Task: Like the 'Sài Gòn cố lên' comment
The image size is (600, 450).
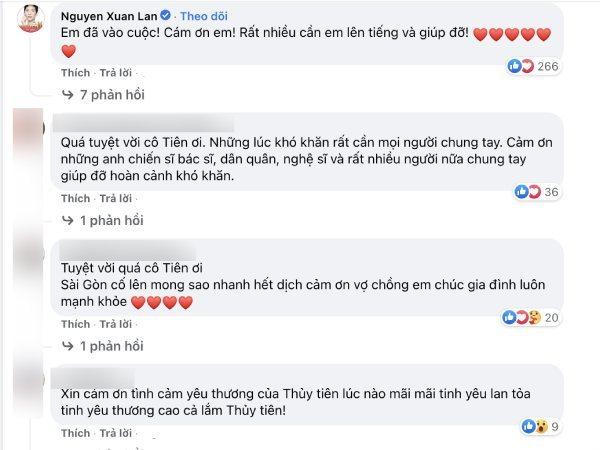Action: [x=75, y=324]
